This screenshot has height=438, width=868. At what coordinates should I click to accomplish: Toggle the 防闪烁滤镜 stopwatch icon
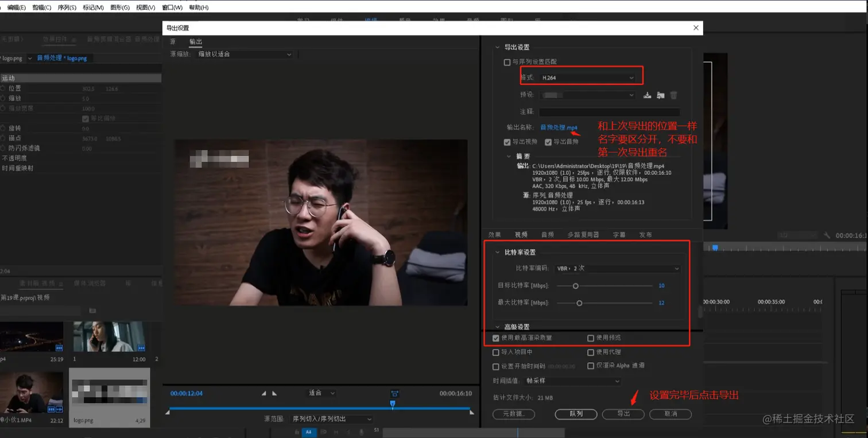[x=3, y=148]
